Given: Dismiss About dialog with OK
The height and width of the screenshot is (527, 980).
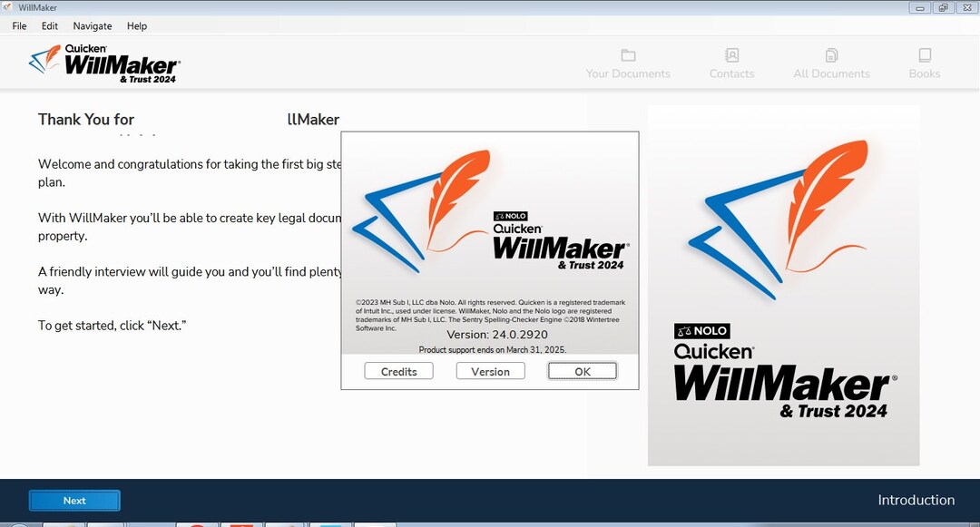Looking at the screenshot, I should [x=583, y=372].
